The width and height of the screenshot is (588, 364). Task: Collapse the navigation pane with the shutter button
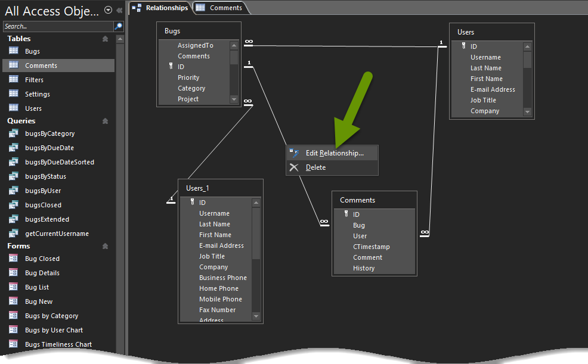[x=118, y=10]
